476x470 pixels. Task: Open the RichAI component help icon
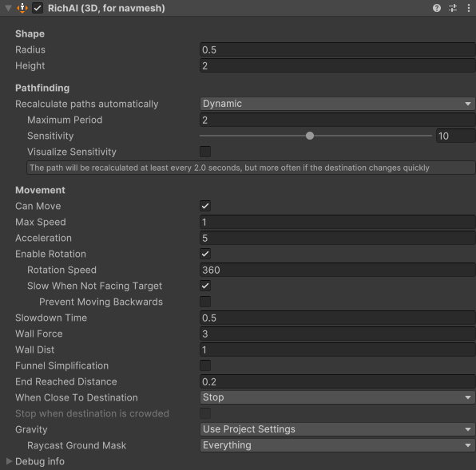point(437,8)
